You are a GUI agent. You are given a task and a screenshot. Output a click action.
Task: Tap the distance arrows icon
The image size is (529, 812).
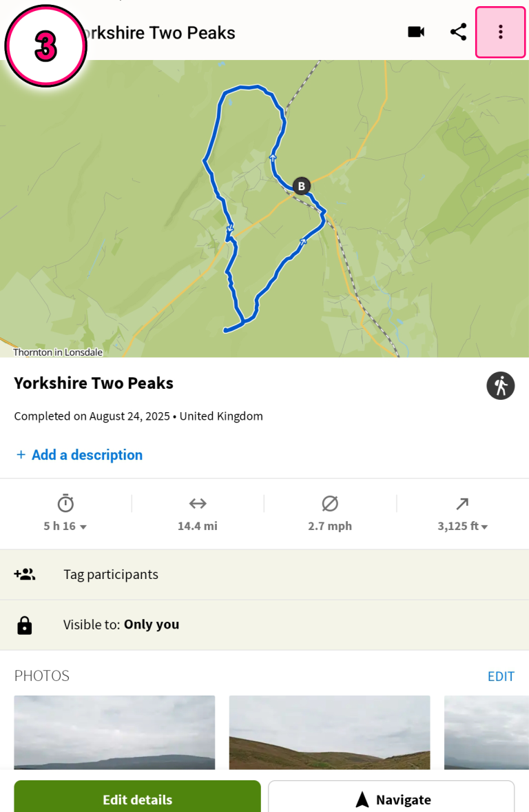(x=198, y=504)
